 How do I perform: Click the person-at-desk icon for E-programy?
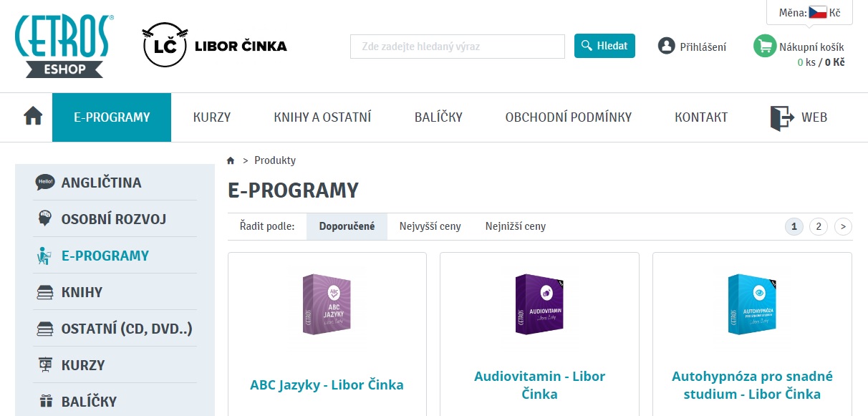pos(44,256)
